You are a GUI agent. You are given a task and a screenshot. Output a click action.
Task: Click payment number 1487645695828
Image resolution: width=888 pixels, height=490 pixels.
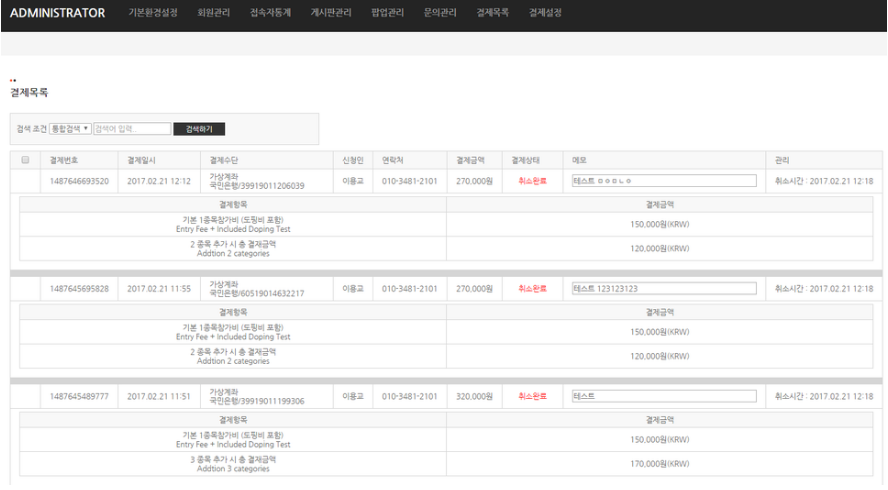point(79,289)
